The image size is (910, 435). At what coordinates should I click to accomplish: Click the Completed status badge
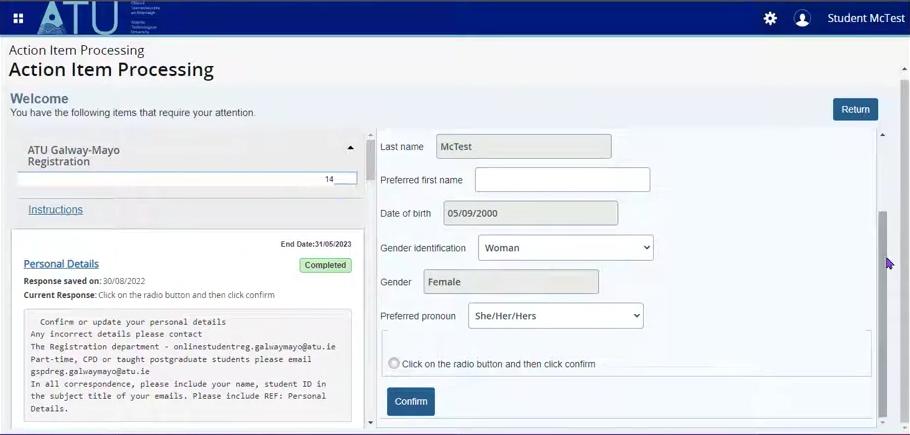[326, 265]
